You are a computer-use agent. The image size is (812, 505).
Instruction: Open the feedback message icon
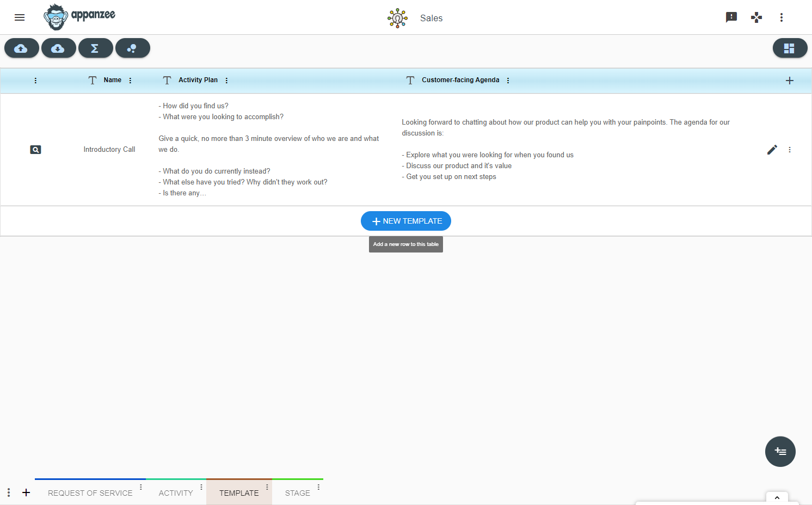pos(731,17)
